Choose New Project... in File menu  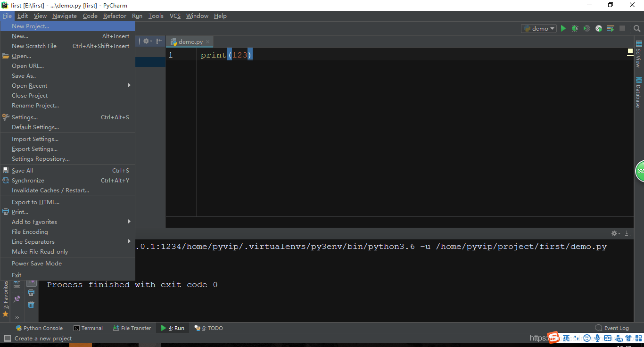coord(68,26)
